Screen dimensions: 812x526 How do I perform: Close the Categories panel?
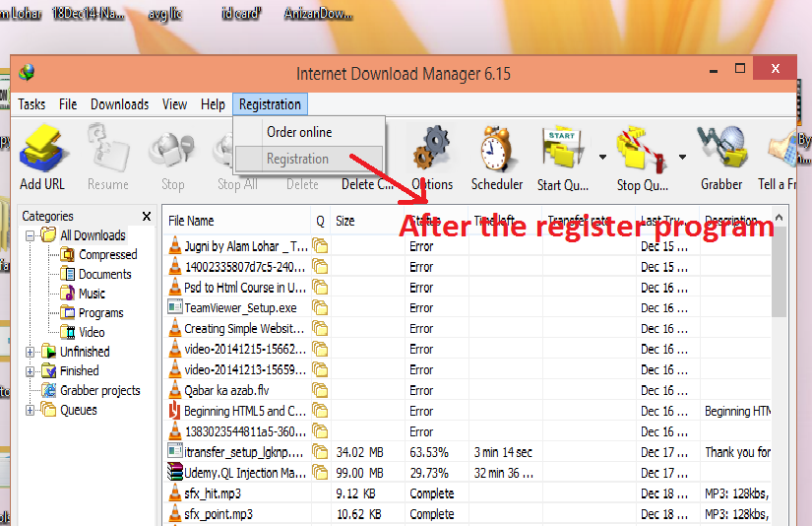tap(147, 216)
